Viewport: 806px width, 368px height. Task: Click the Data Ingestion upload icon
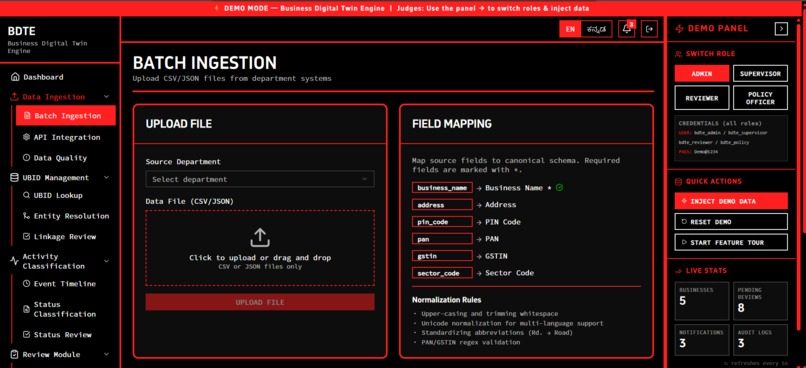[x=14, y=97]
